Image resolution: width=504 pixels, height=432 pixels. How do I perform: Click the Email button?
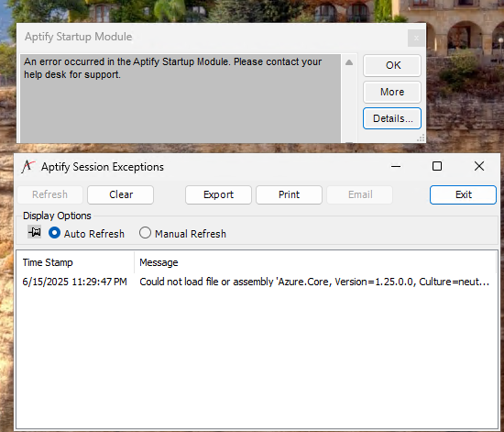click(x=360, y=194)
